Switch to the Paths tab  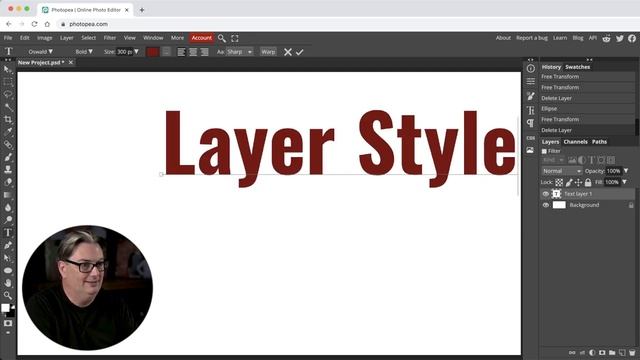tap(599, 142)
